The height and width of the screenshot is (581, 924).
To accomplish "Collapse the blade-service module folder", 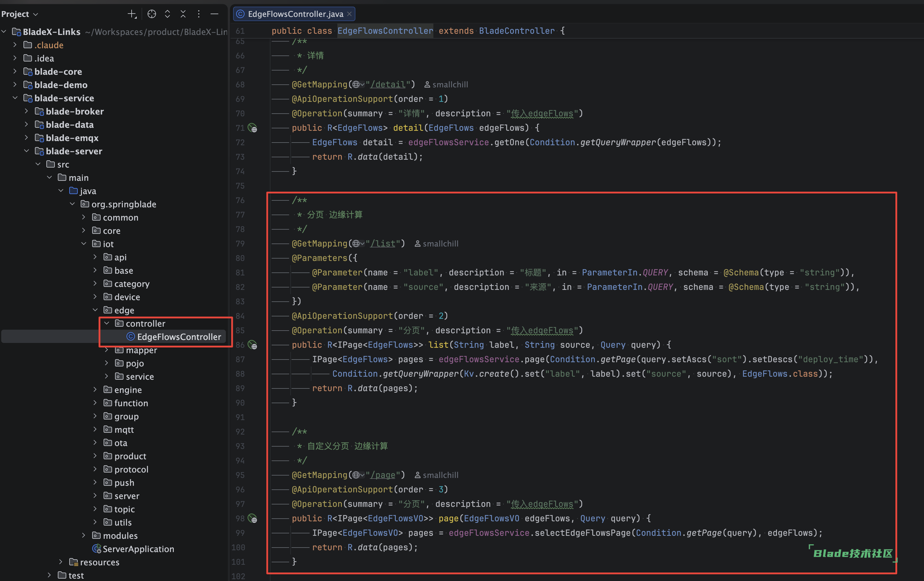I will (15, 98).
